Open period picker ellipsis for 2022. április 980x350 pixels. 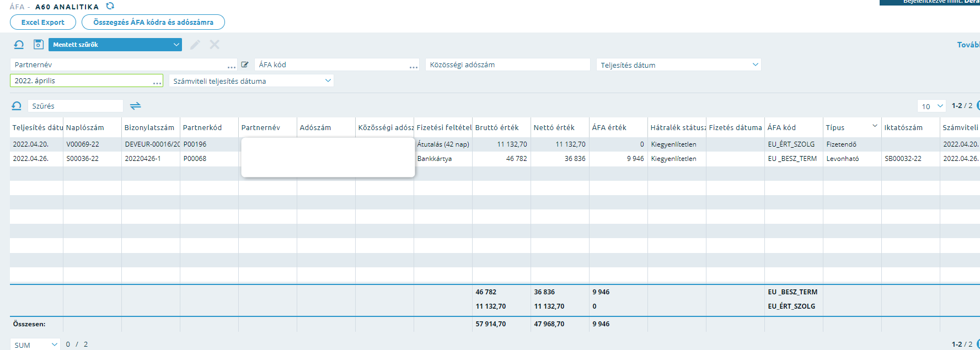click(x=157, y=83)
